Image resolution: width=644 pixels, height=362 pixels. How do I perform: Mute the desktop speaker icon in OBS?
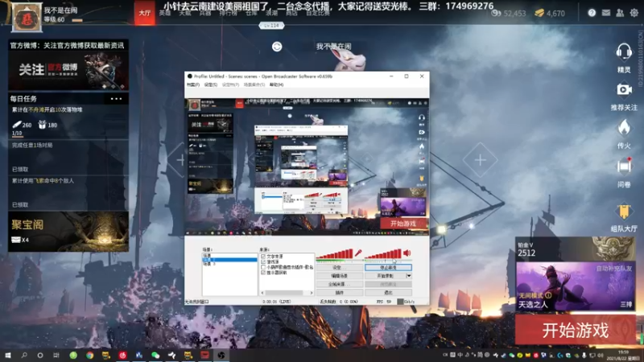click(407, 253)
